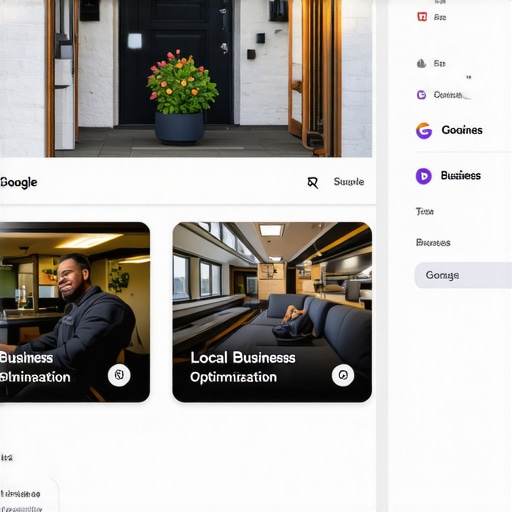Click the gray leaf icon in sidebar
The height and width of the screenshot is (512, 512).
pyautogui.click(x=421, y=63)
